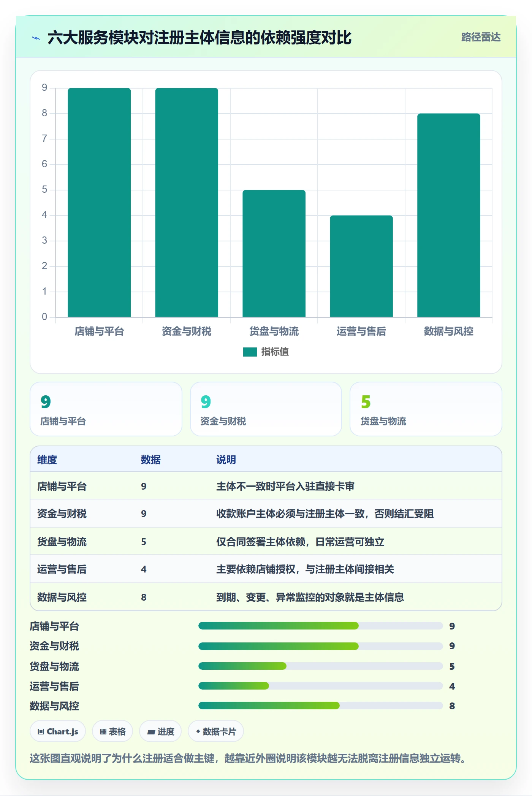Click 数据与风控 in the table's first column
The height and width of the screenshot is (796, 532).
coord(62,597)
